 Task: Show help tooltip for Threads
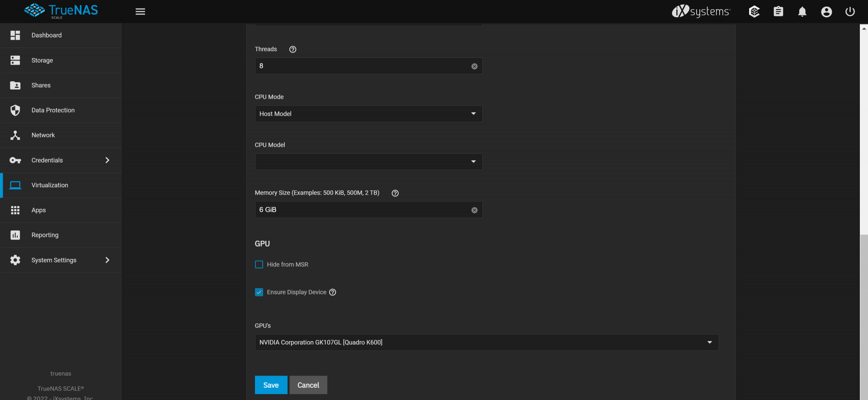coord(292,49)
